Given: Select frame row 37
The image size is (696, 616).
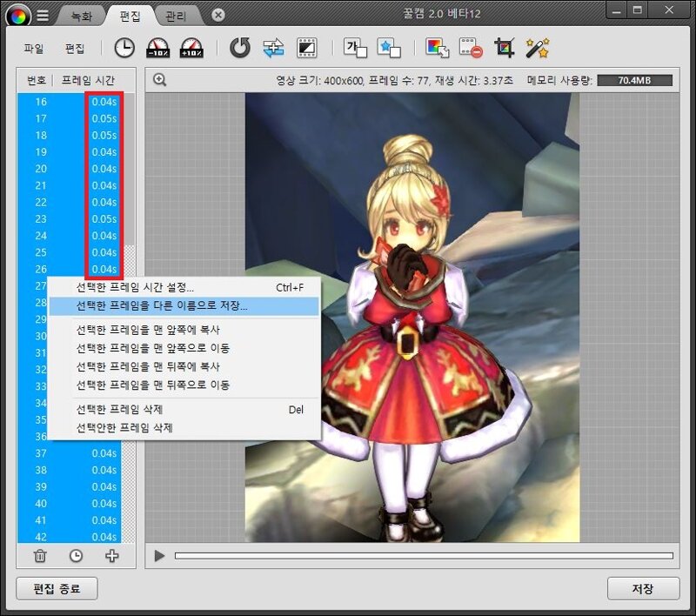Looking at the screenshot, I should (70, 453).
